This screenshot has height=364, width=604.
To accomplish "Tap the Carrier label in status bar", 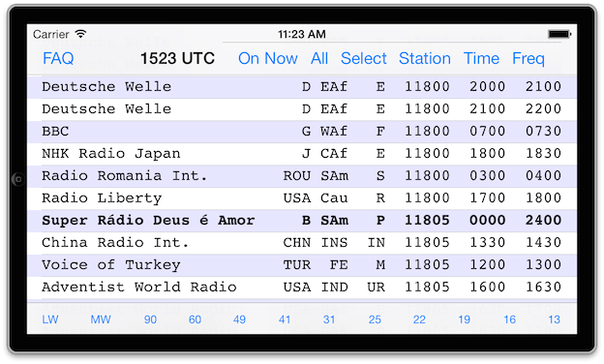I will coord(51,34).
